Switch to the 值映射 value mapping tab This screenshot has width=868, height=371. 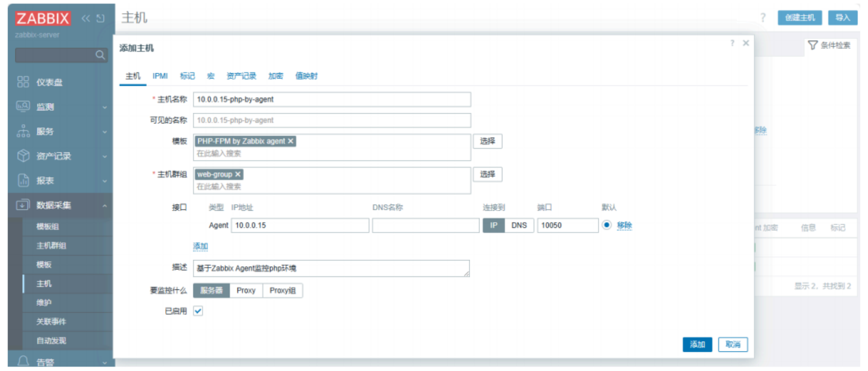tap(306, 76)
